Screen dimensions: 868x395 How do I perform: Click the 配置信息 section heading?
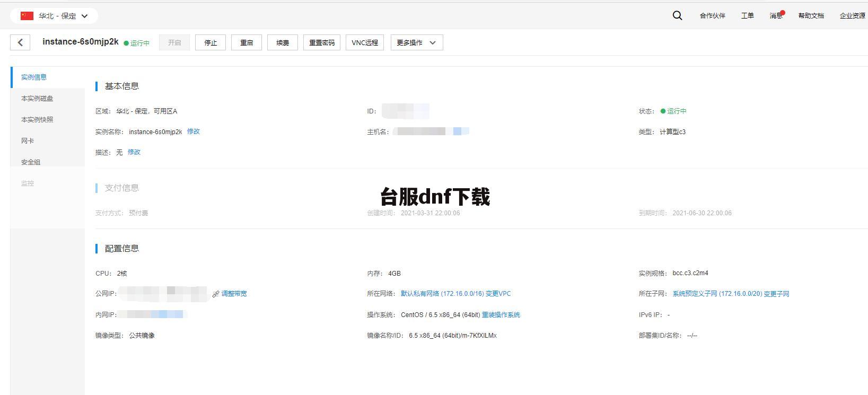[x=122, y=248]
